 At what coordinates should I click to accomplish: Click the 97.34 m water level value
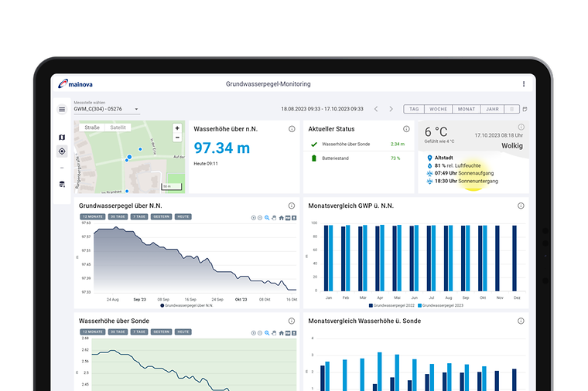pyautogui.click(x=221, y=148)
